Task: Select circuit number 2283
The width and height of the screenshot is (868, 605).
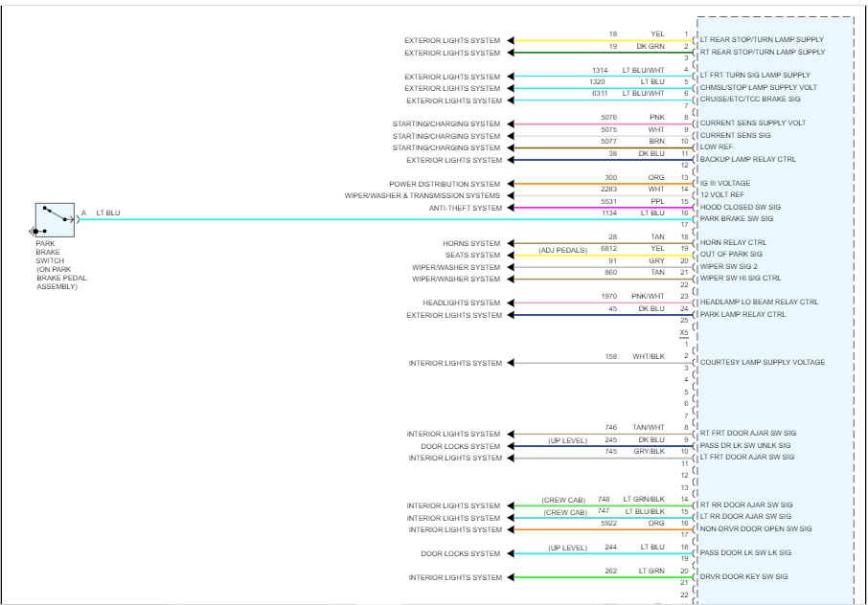Action: pos(608,190)
